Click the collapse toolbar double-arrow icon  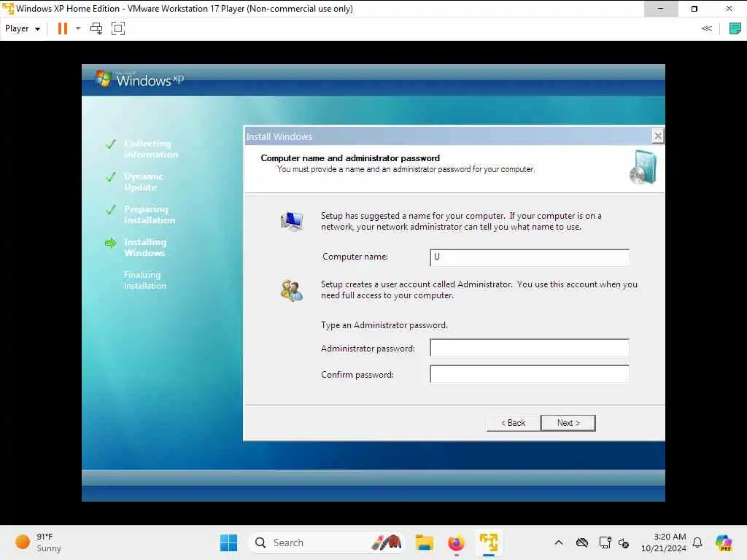tap(706, 28)
